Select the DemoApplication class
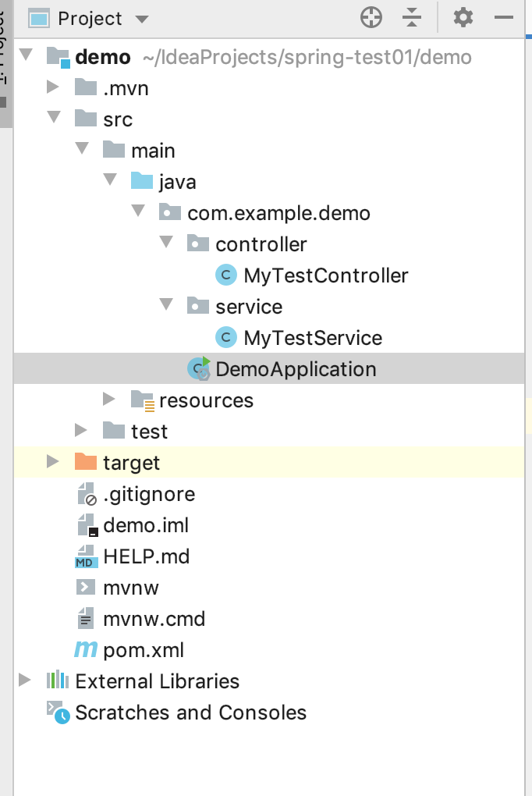 [x=296, y=369]
